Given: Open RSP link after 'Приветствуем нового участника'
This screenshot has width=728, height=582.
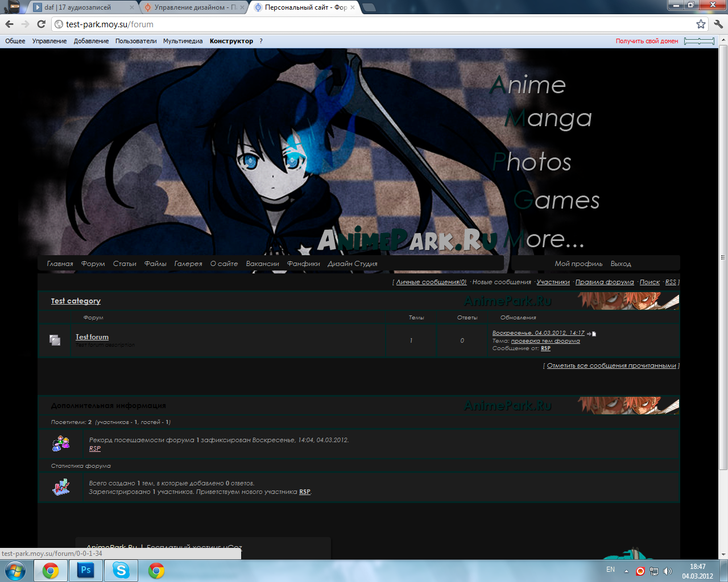Looking at the screenshot, I should pyautogui.click(x=305, y=492).
